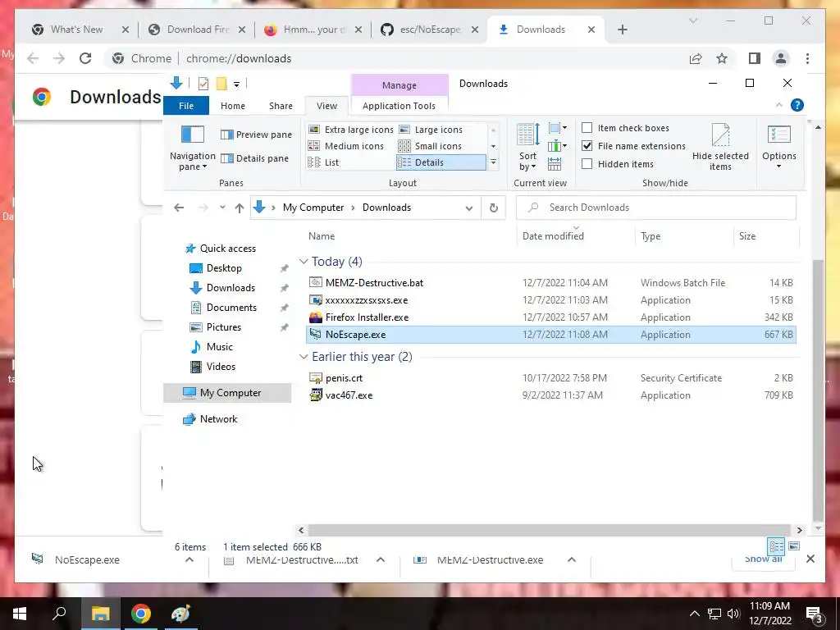Collapse Earlier this year (2) group
This screenshot has height=630, width=840.
[304, 357]
